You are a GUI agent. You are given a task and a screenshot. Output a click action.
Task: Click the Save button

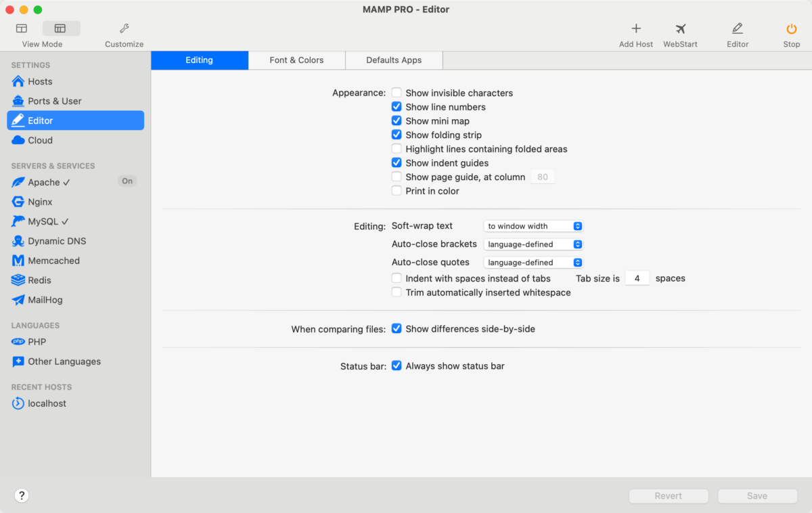click(757, 496)
